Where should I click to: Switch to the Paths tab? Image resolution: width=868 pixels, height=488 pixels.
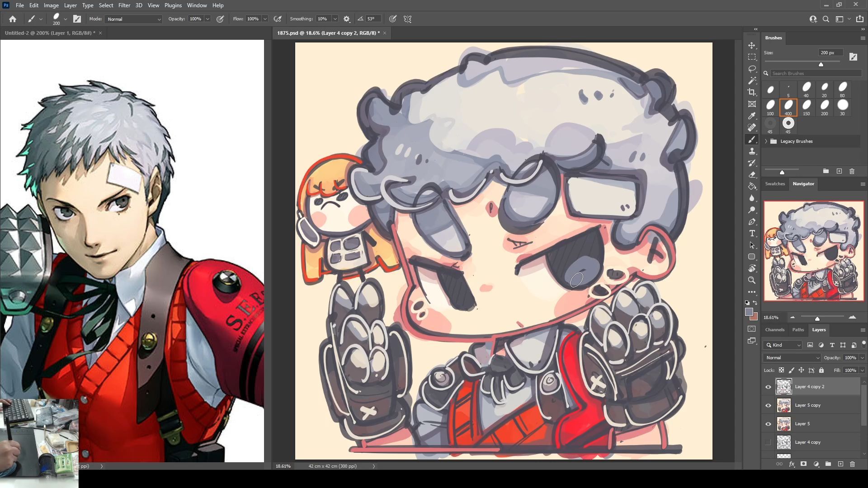pos(798,329)
